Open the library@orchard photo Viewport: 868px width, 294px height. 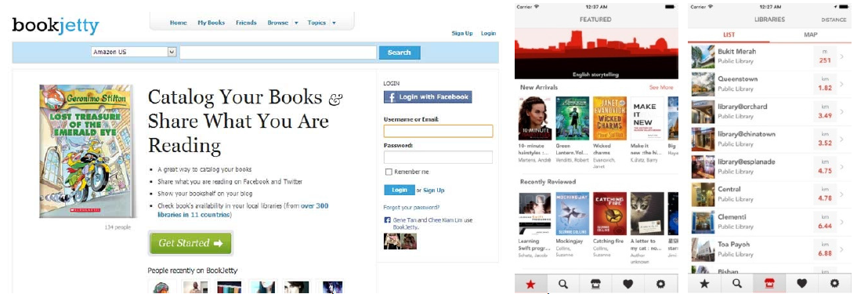point(703,112)
